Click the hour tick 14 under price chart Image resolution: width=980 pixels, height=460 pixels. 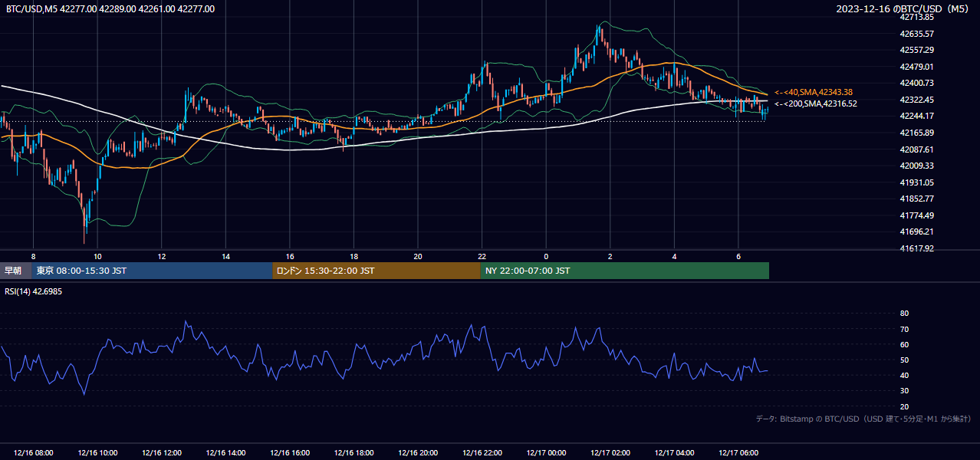225,256
